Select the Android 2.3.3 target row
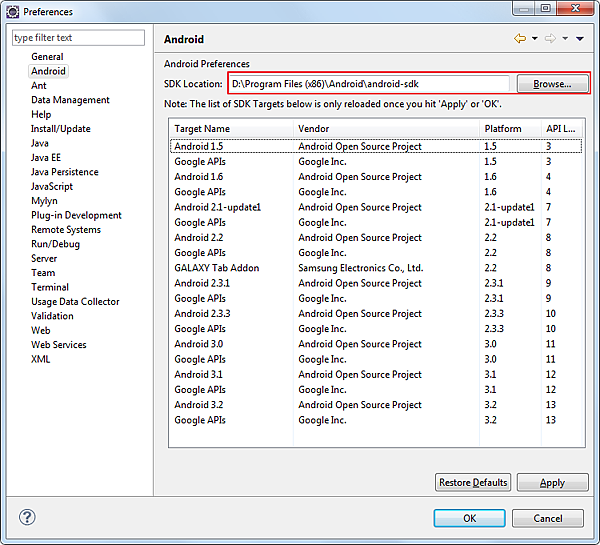 click(376, 313)
